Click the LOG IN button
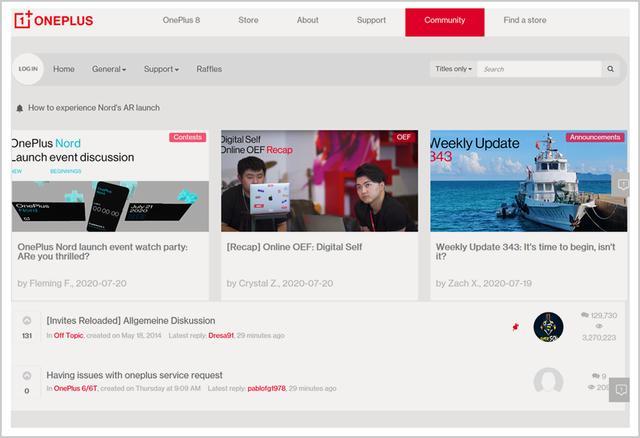Screen dimensions: 640x438 point(28,69)
